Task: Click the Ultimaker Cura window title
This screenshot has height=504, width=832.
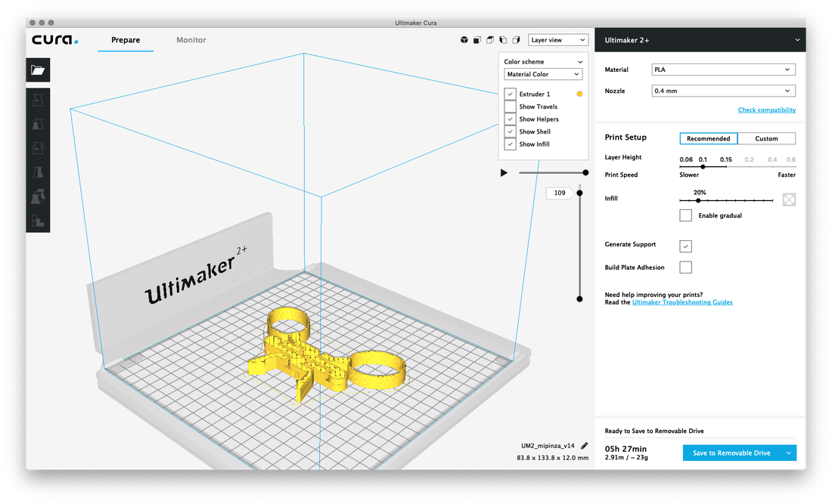Action: pyautogui.click(x=415, y=23)
